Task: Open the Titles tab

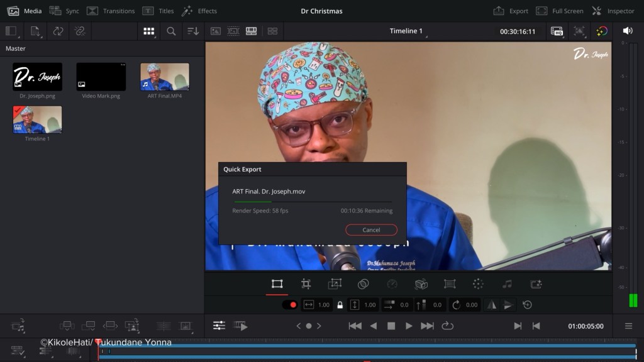Action: 158,11
